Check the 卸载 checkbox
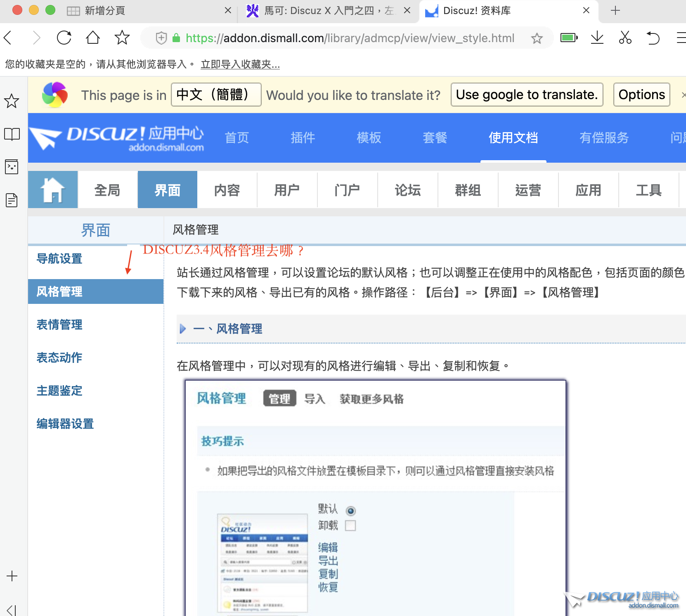 [x=350, y=526]
